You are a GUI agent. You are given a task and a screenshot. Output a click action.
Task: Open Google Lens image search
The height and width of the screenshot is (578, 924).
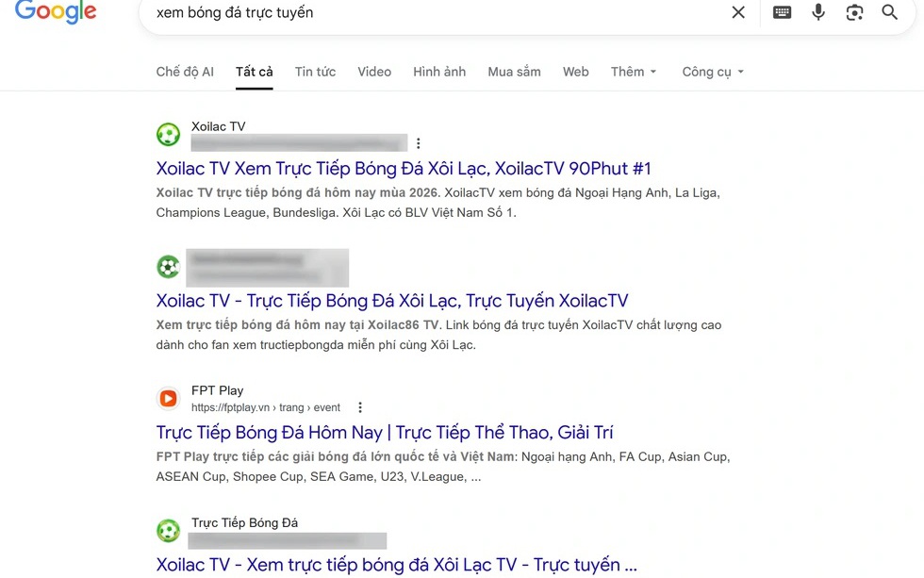point(854,12)
